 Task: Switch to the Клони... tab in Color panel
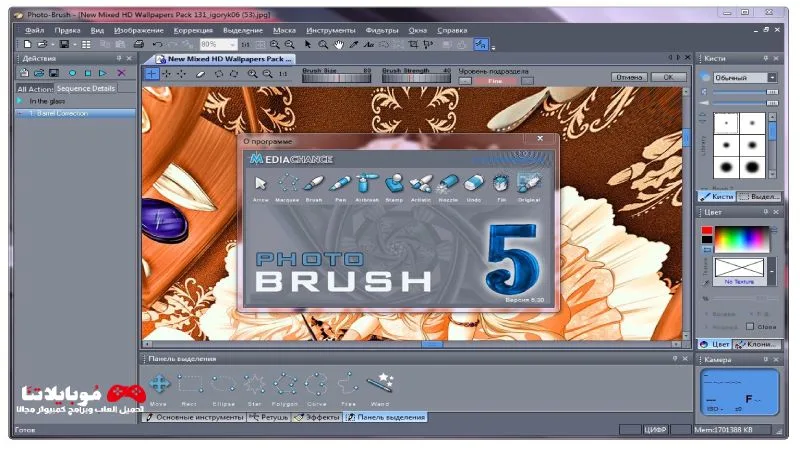point(757,344)
